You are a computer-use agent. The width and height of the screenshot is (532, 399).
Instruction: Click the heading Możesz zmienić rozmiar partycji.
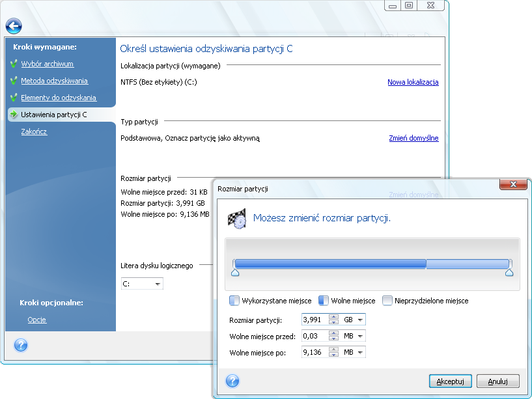click(x=322, y=218)
